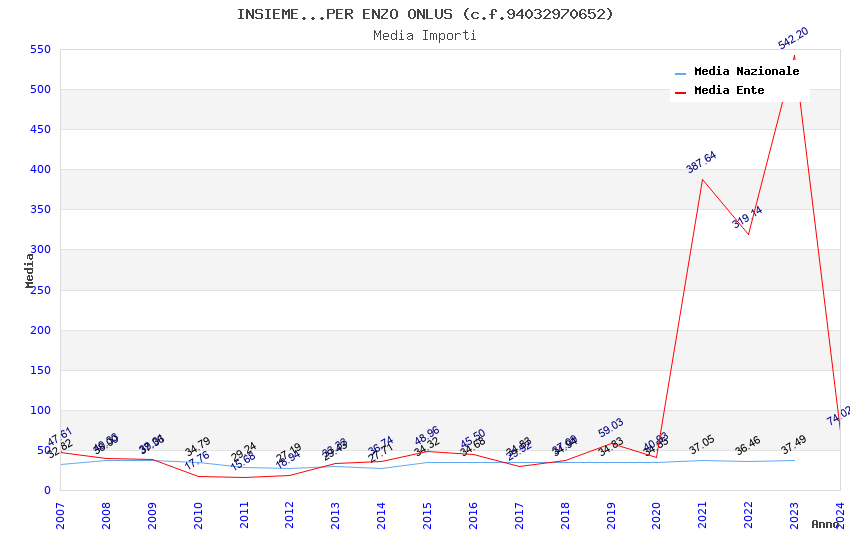850x550 pixels.
Task: Click y-axis tick label 550
Action: (40, 49)
